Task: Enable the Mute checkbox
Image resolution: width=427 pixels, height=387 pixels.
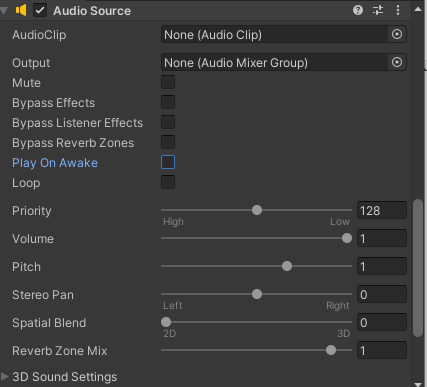Action: (x=168, y=82)
